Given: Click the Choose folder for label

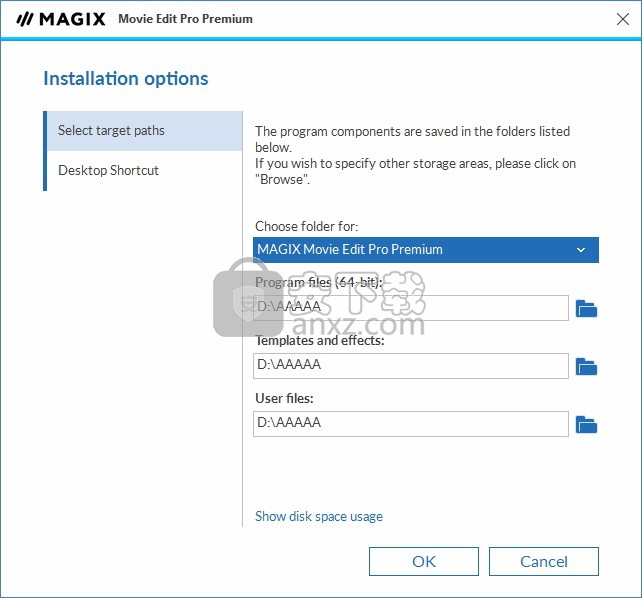Looking at the screenshot, I should click(307, 226).
